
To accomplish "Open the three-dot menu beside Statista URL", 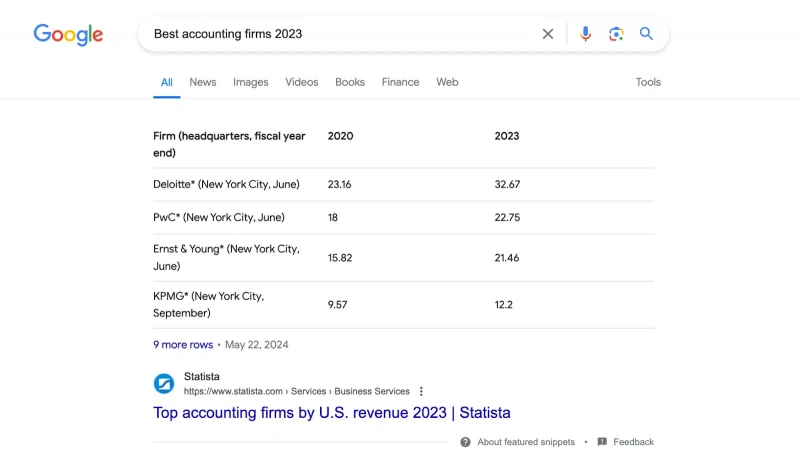I will [x=421, y=391].
